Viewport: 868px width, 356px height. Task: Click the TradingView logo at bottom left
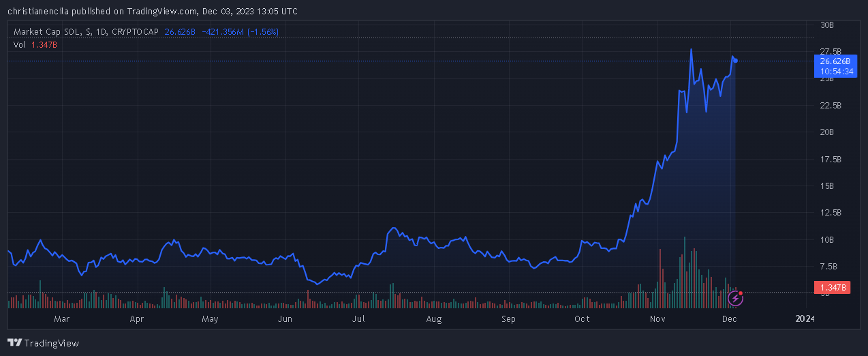click(43, 343)
